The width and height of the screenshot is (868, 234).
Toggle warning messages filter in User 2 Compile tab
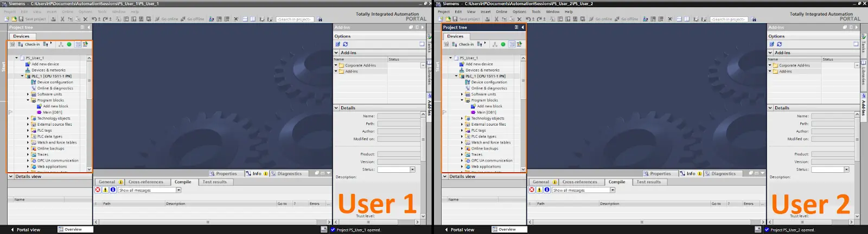[x=539, y=190]
